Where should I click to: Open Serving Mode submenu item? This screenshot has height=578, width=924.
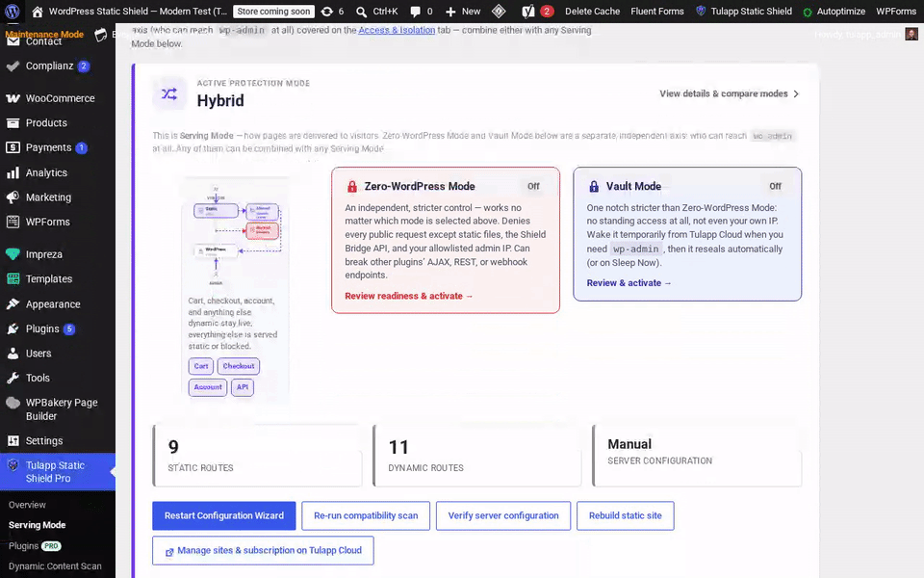[x=38, y=525]
